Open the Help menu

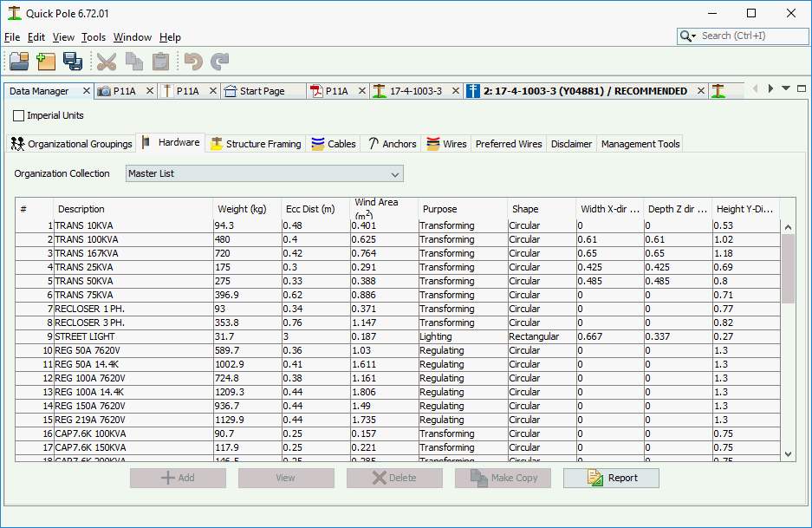[x=170, y=37]
